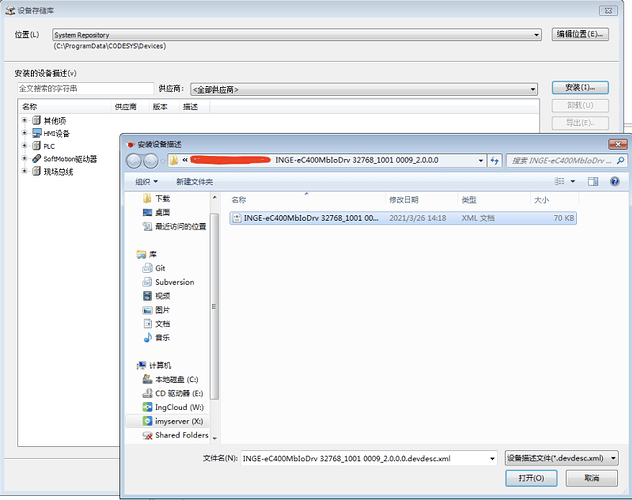Open the file type filter dropdown

(x=613, y=459)
